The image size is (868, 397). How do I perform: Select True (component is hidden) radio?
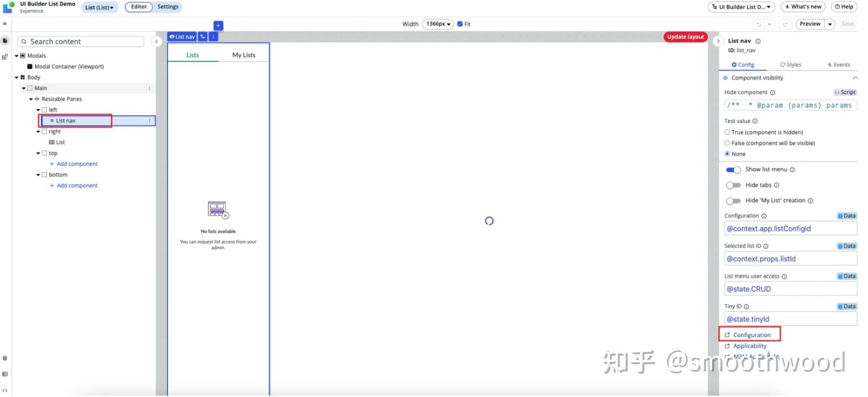[x=727, y=132]
